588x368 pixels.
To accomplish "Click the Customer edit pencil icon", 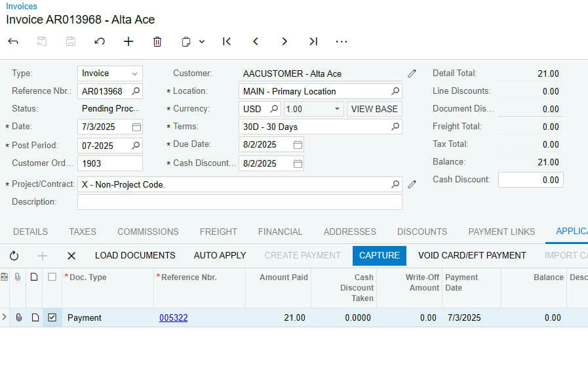I will click(x=412, y=73).
